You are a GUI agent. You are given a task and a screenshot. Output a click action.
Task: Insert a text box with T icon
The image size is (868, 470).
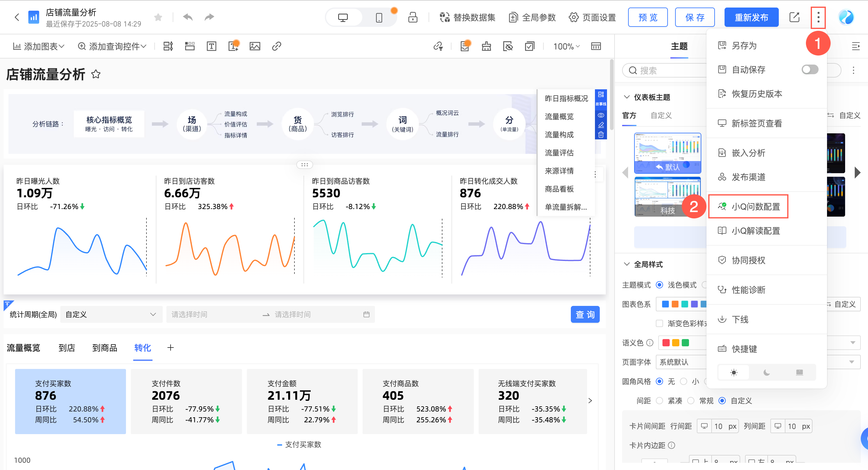pos(211,46)
